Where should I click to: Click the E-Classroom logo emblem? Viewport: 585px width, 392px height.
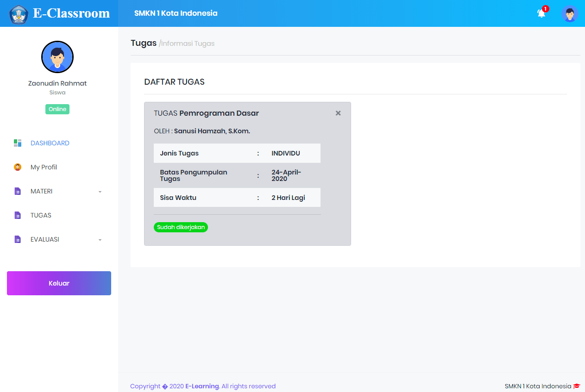[x=19, y=14]
